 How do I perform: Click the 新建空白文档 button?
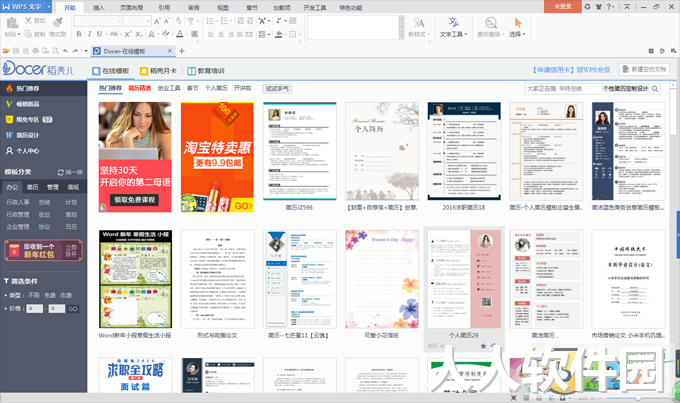(644, 69)
